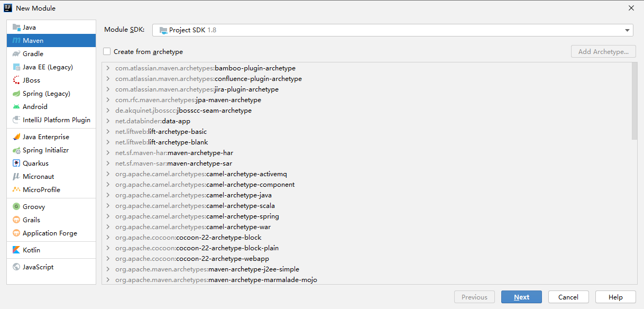Click the Maven icon in the sidebar

point(16,40)
